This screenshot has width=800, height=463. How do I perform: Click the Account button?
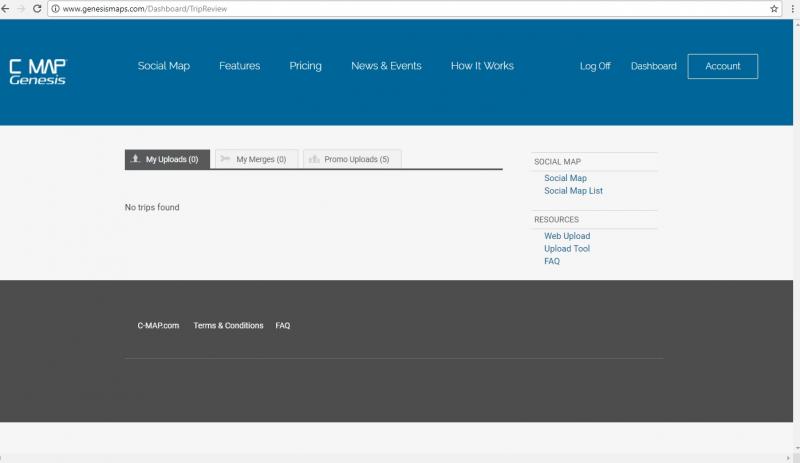722,66
